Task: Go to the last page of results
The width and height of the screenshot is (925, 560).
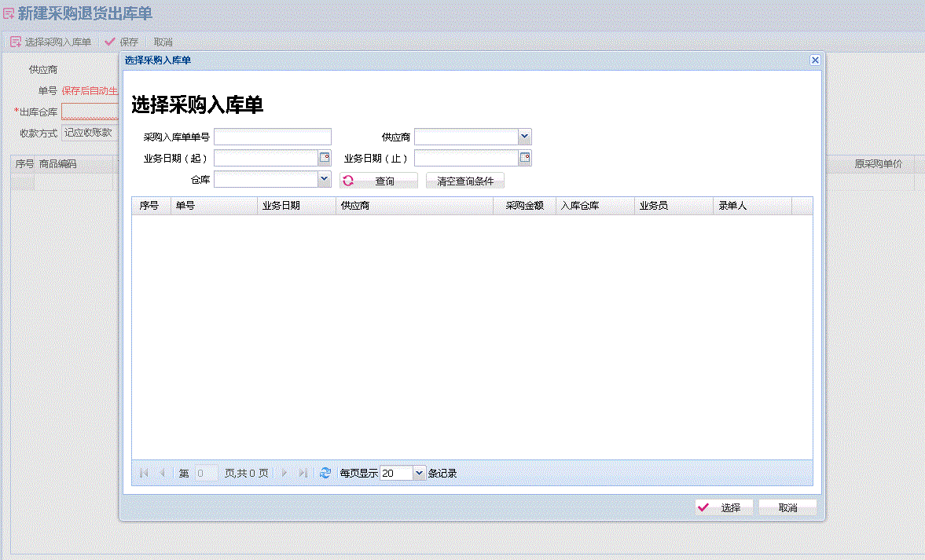Action: tap(303, 473)
